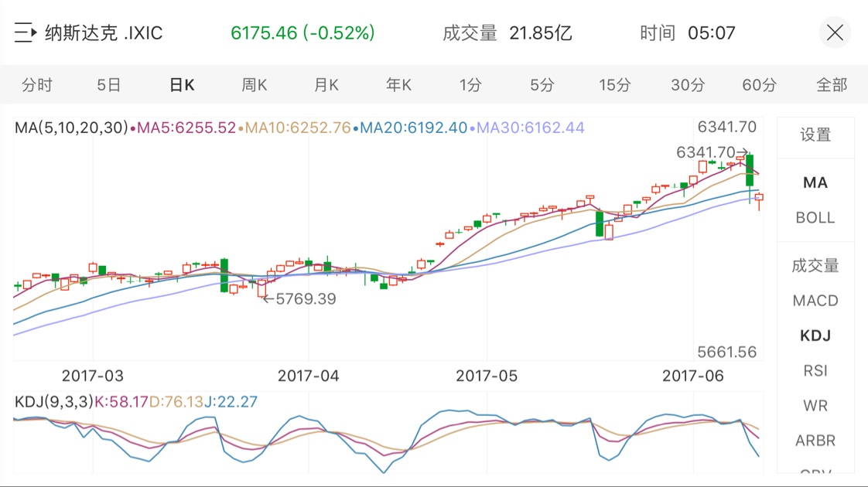This screenshot has height=487, width=868.
Task: Show 全部 time range
Action: click(832, 85)
